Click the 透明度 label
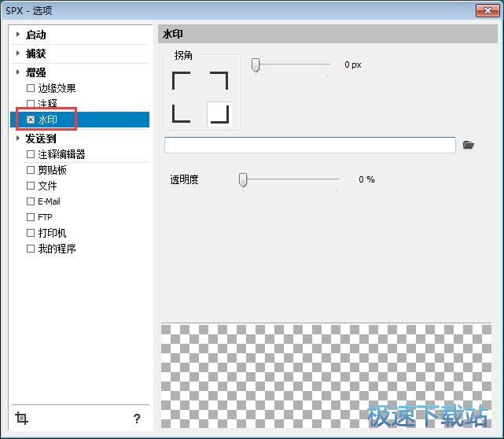This screenshot has height=439, width=504. 184,179
